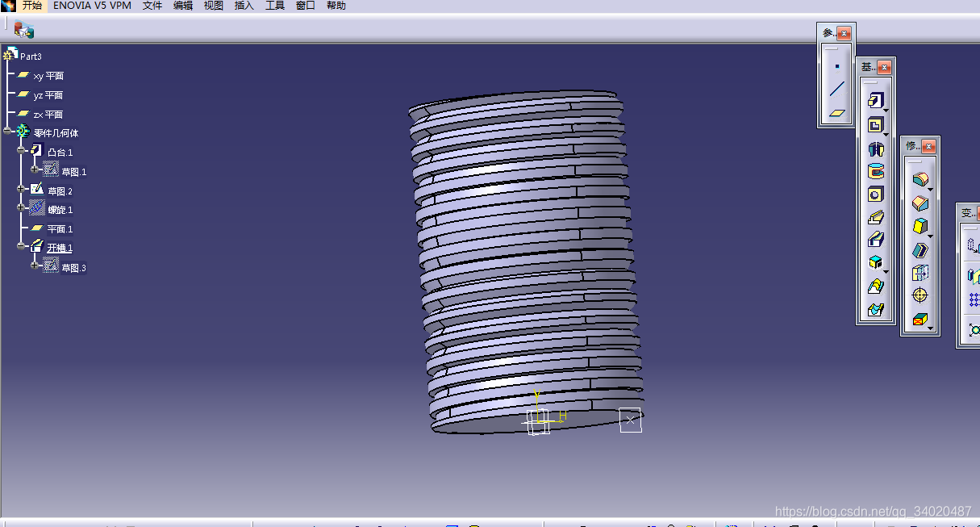Activate the Thread/Tap tool icon

click(x=919, y=295)
